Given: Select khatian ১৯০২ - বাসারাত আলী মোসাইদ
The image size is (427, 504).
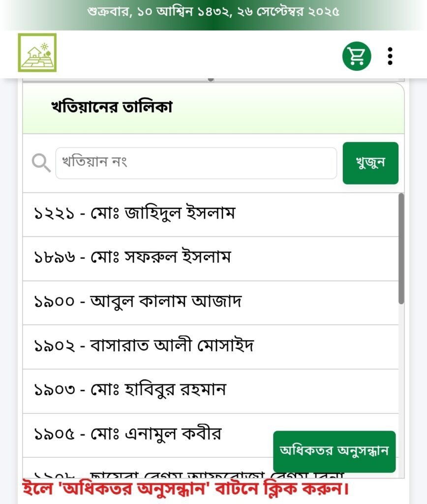Looking at the screenshot, I should (144, 346).
